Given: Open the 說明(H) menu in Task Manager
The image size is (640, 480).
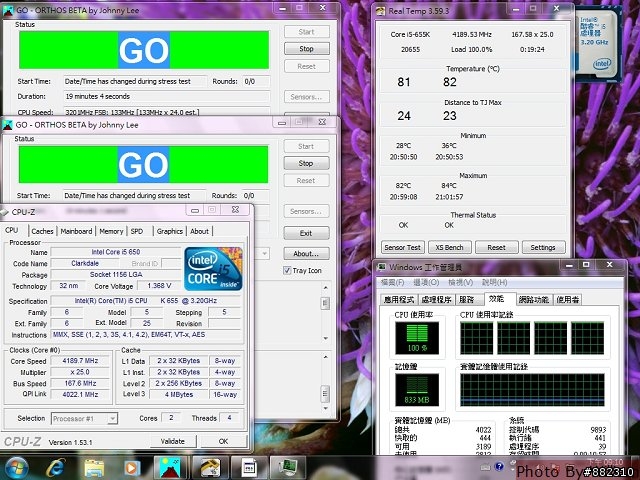Looking at the screenshot, I should point(495,282).
